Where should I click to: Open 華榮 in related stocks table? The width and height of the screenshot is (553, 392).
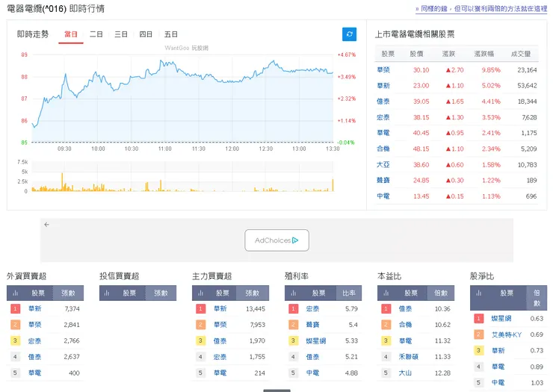[383, 69]
